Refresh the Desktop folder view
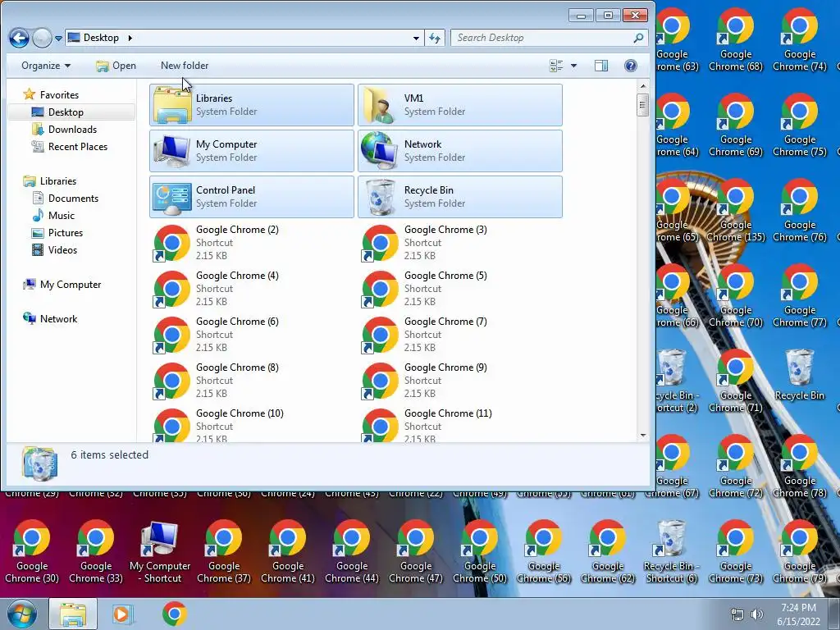The image size is (840, 630). tap(435, 38)
